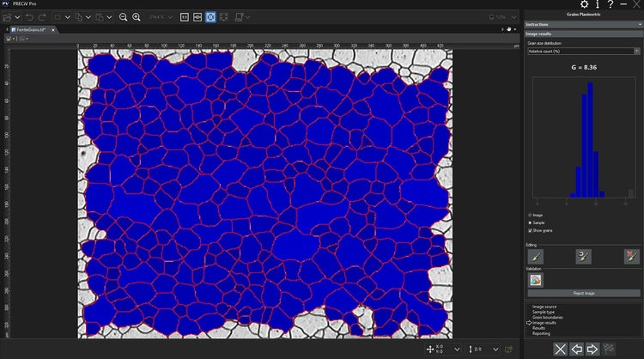Open the zoom percentage dropdown
The height and width of the screenshot is (359, 644).
coord(164,16)
